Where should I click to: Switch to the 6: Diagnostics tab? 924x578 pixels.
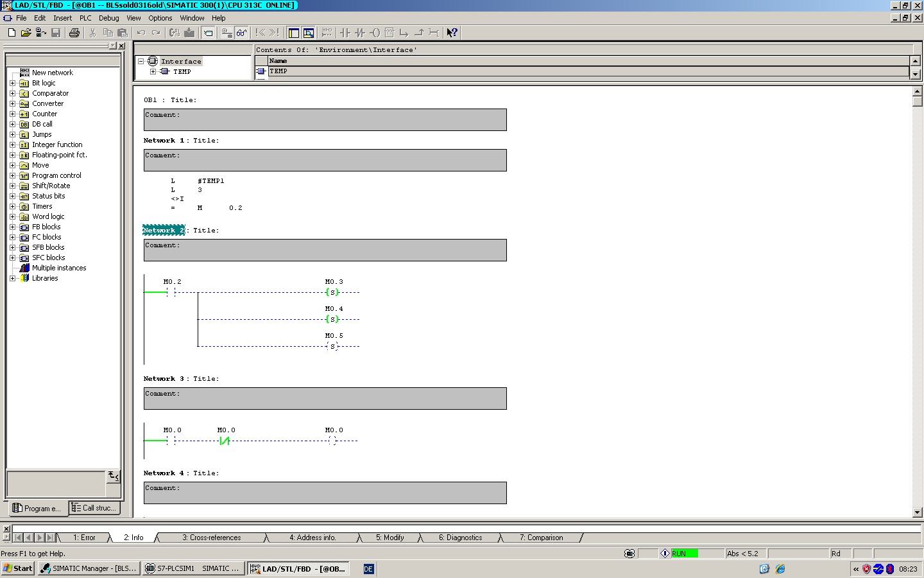click(x=461, y=538)
